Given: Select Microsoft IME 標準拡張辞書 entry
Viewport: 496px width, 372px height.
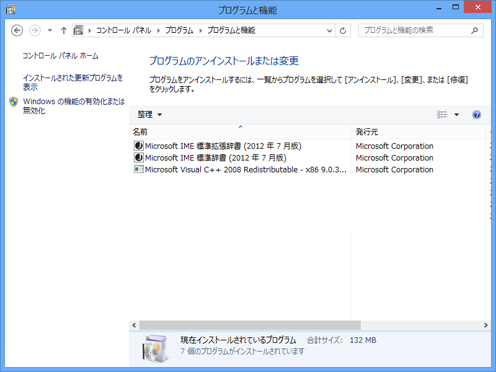Looking at the screenshot, I should pyautogui.click(x=223, y=146).
